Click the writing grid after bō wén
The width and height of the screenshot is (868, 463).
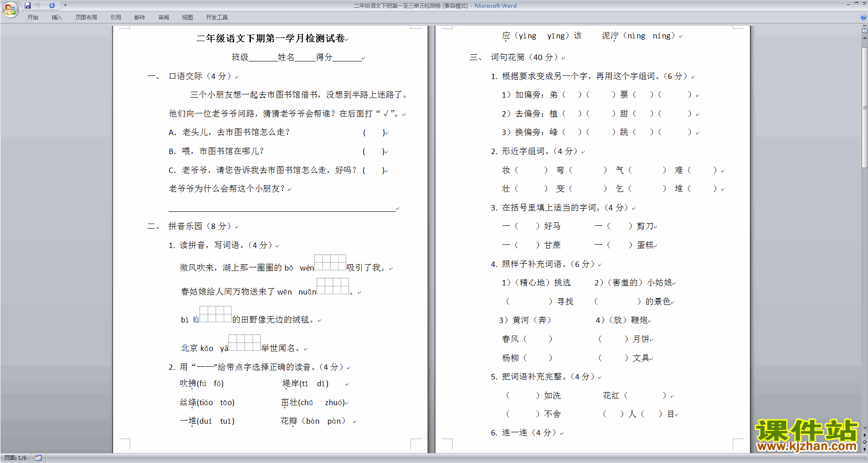point(330,262)
